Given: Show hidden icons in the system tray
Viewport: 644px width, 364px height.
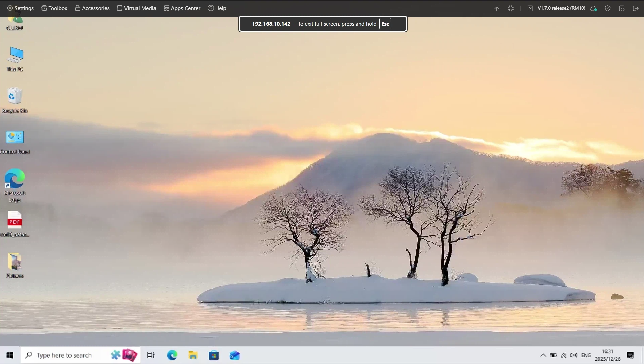Looking at the screenshot, I should point(543,355).
